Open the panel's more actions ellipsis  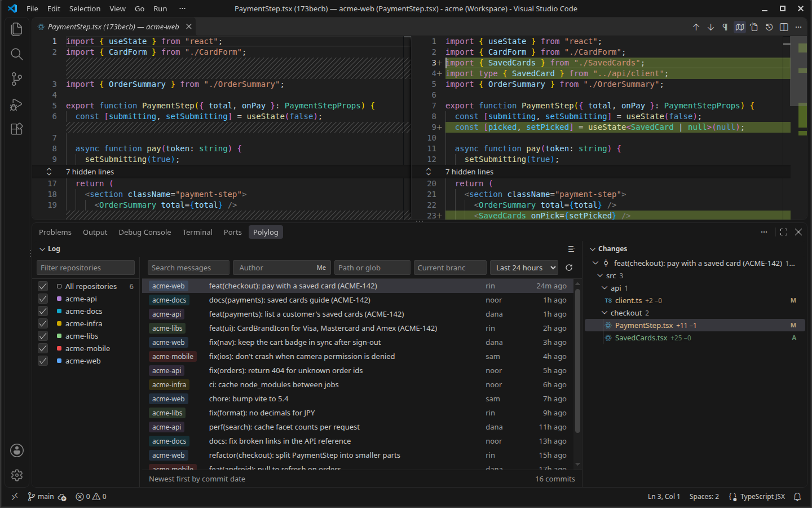(x=764, y=232)
